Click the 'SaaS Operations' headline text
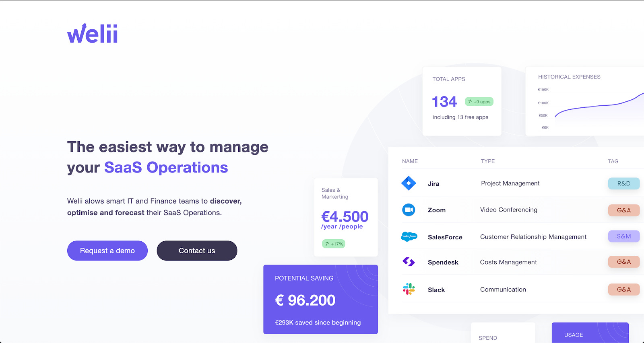This screenshot has width=644, height=343. pos(166,168)
